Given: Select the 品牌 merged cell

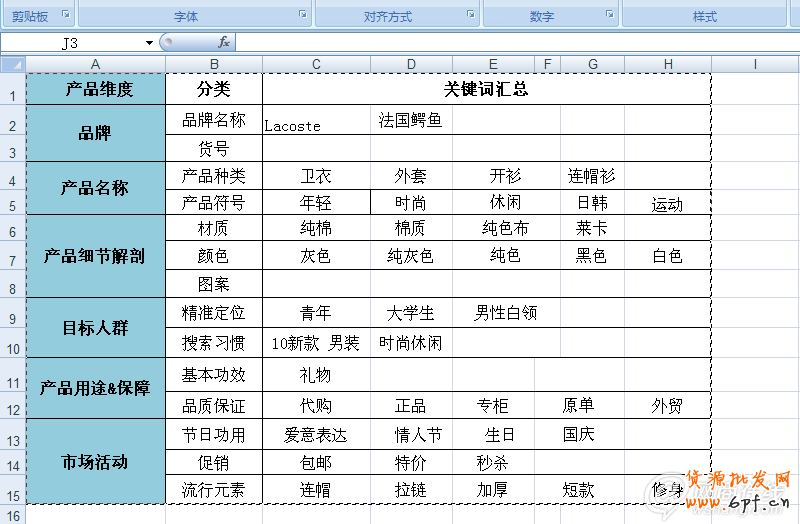Looking at the screenshot, I should (x=95, y=133).
